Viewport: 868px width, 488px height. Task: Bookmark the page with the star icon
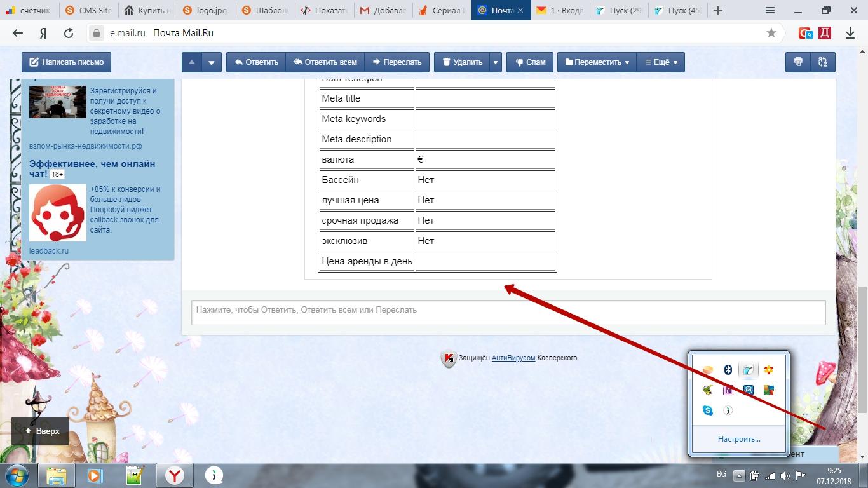(x=771, y=33)
